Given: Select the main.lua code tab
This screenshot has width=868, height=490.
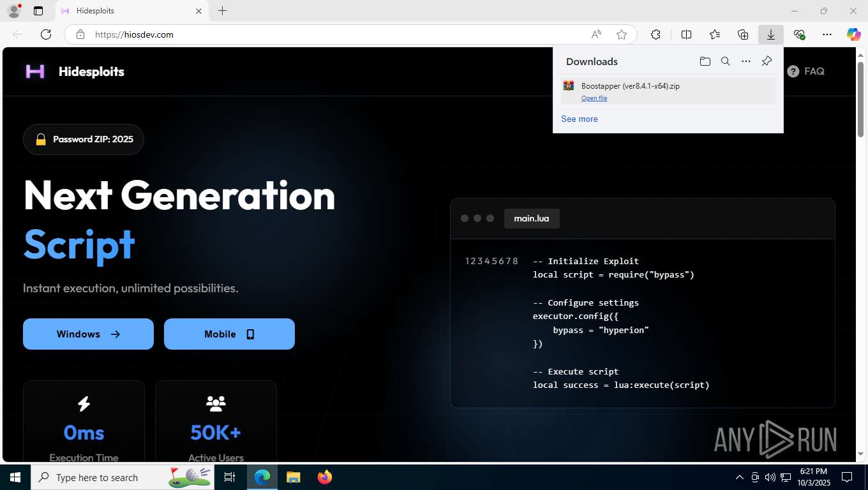Looking at the screenshot, I should point(532,218).
